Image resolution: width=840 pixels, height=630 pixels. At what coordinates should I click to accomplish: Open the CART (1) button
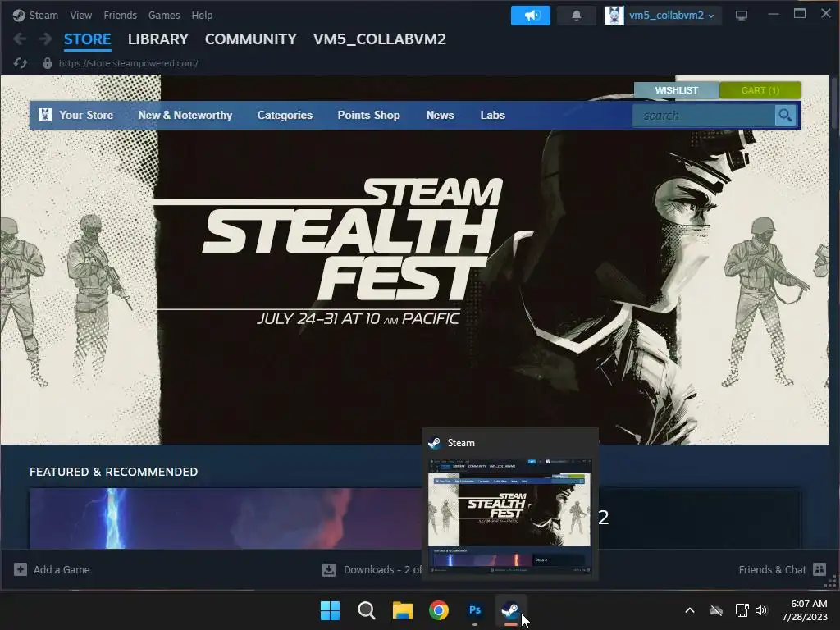click(760, 90)
